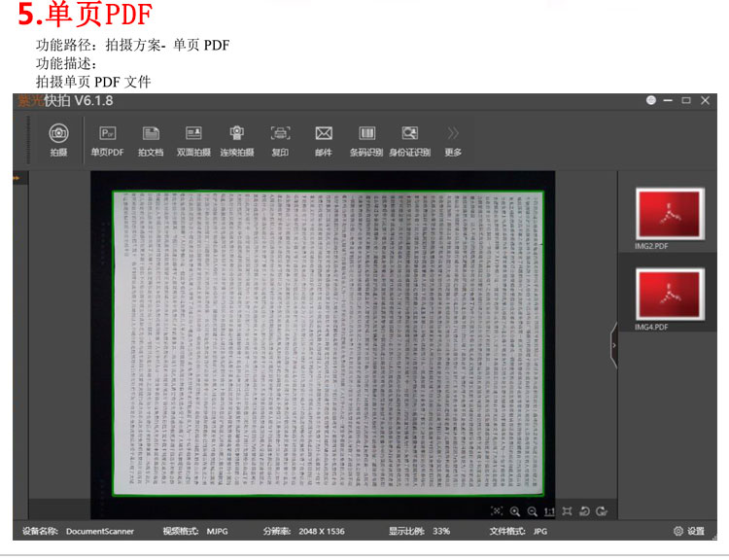
Task: Zoom in on the preview image
Action: (x=515, y=511)
